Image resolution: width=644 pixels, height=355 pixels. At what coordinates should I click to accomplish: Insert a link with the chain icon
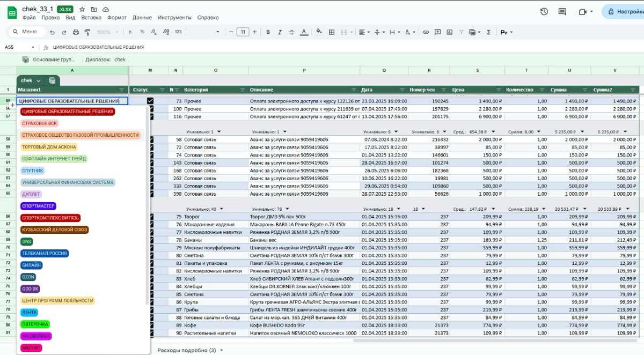point(426,32)
